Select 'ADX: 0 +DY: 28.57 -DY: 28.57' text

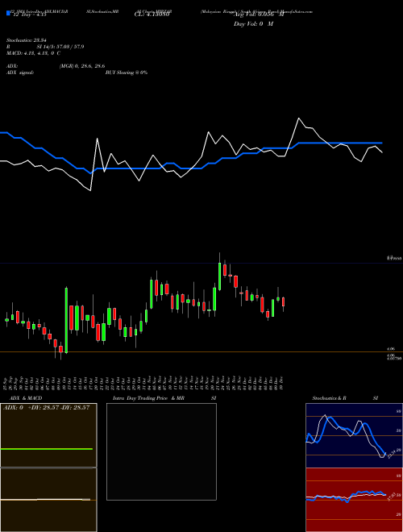click(46, 408)
